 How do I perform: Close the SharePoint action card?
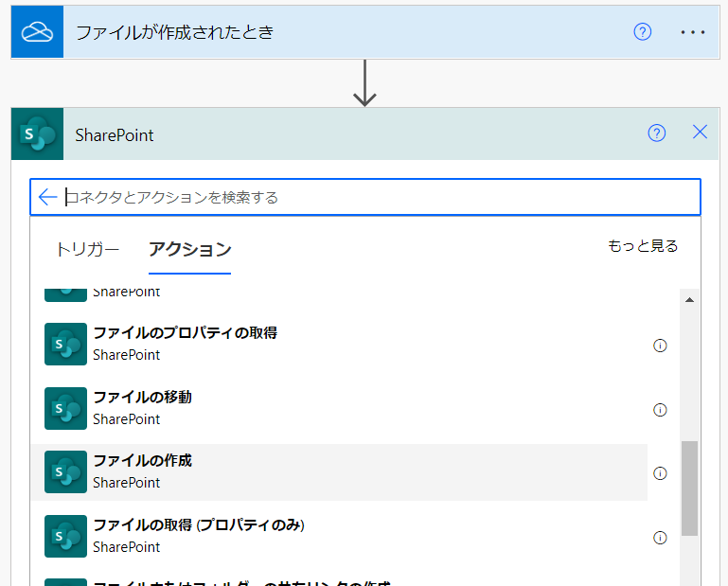[x=700, y=132]
